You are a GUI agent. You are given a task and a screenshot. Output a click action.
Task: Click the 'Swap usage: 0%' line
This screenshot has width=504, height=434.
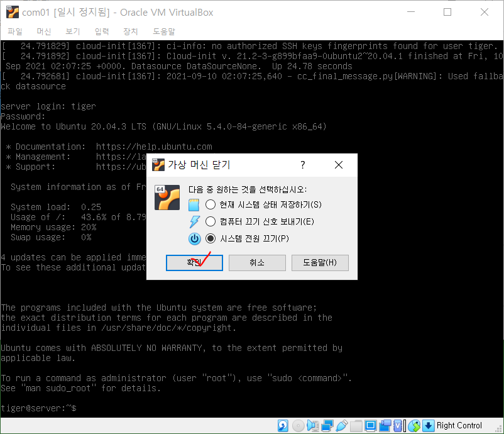pyautogui.click(x=51, y=237)
